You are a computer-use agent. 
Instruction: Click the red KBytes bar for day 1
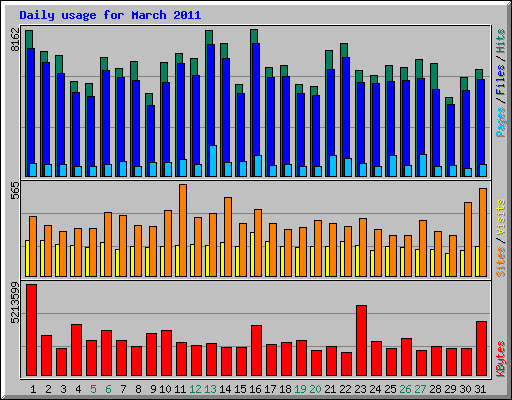tap(32, 330)
